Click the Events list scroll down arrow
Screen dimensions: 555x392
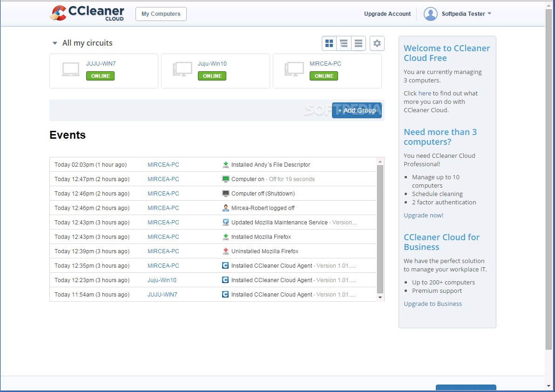[380, 297]
